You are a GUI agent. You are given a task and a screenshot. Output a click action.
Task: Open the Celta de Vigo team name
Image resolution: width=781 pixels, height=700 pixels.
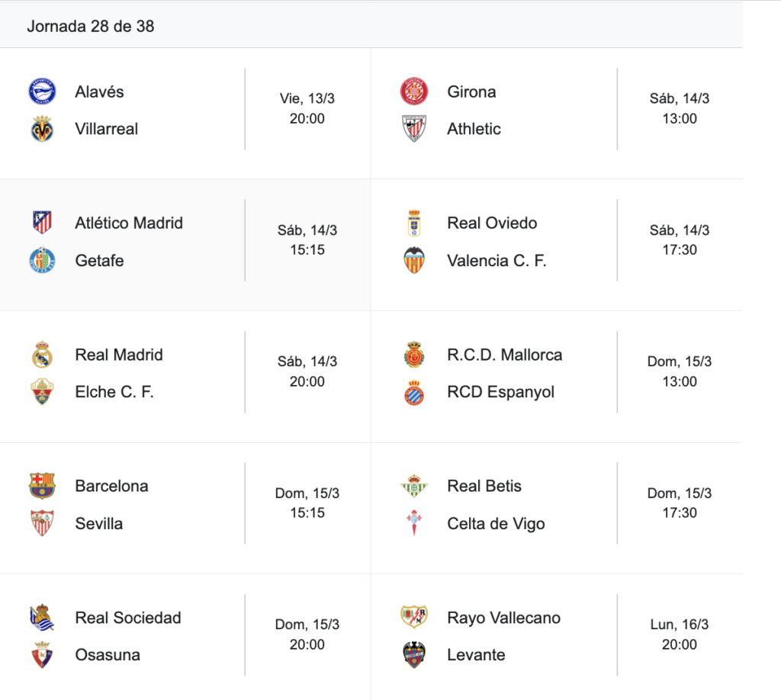click(x=496, y=524)
